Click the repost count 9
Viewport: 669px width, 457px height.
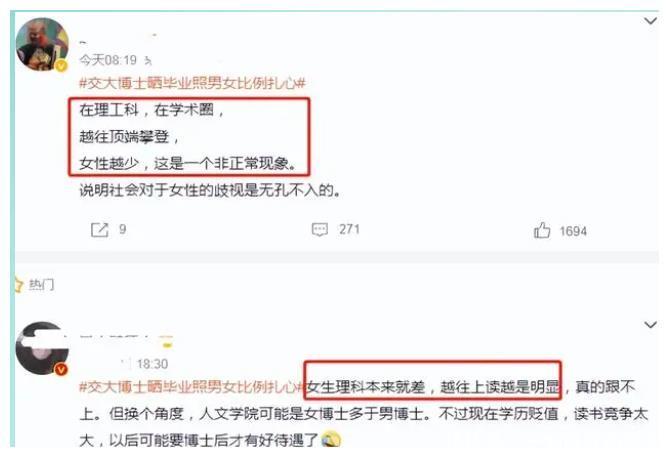122,230
